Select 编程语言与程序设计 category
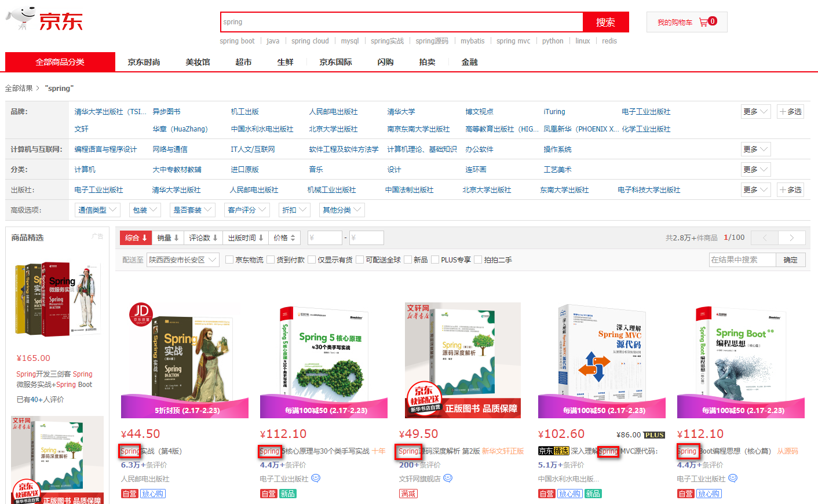Viewport: 818px width, 504px height. [105, 149]
